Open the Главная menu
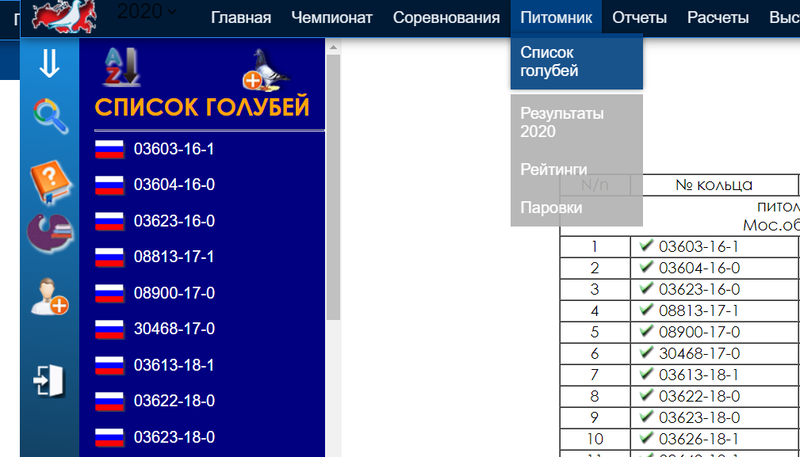Viewport: 800px width, 457px height. pos(241,18)
